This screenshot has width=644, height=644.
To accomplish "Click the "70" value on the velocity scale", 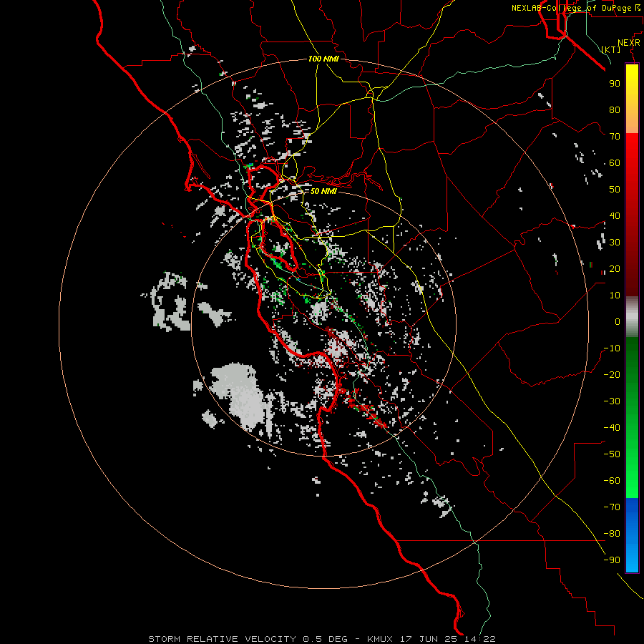I will (x=615, y=137).
